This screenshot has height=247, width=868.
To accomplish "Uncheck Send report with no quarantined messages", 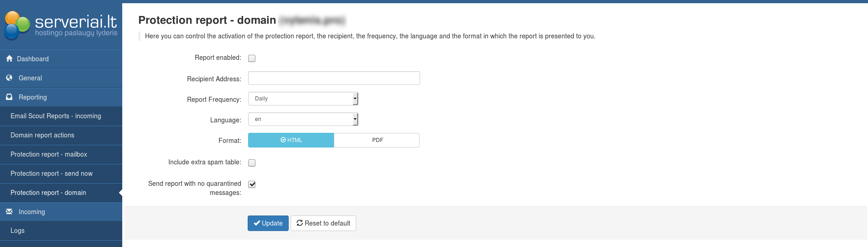I will point(252,184).
